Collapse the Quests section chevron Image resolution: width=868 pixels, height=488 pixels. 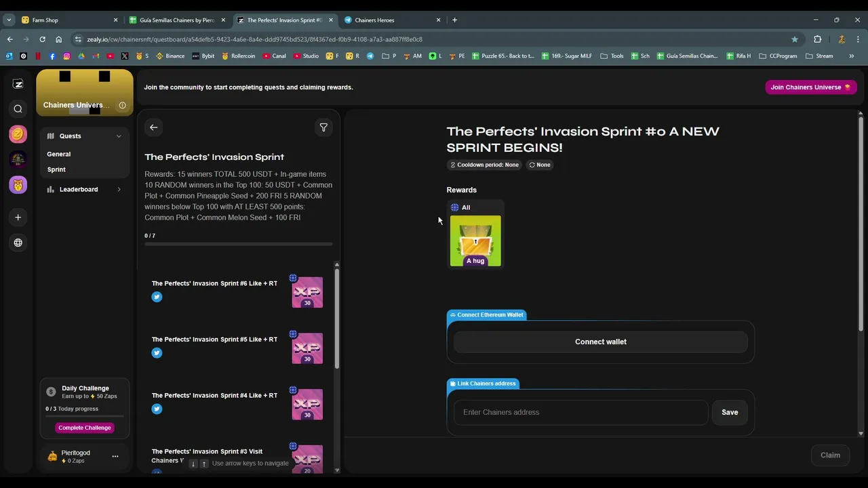tap(119, 136)
